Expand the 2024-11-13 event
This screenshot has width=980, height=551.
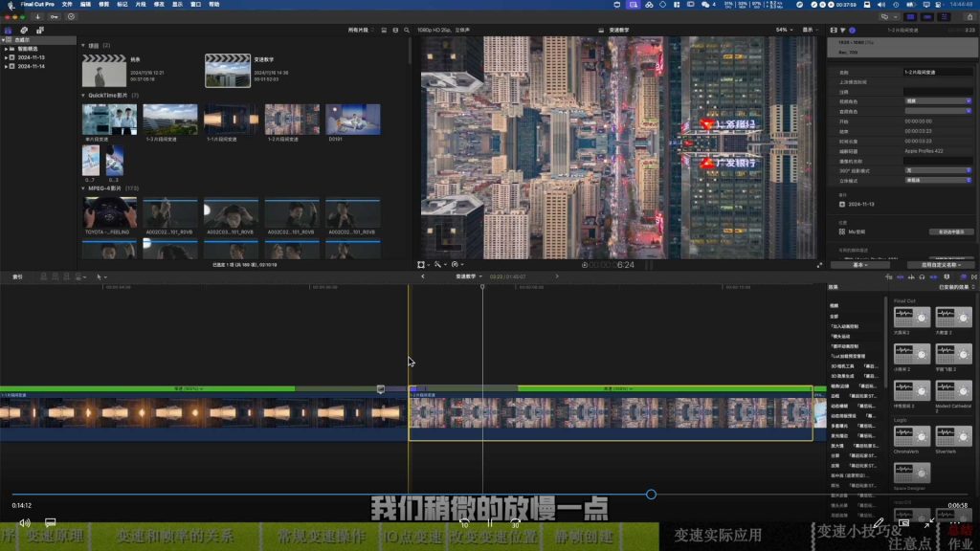click(7, 57)
